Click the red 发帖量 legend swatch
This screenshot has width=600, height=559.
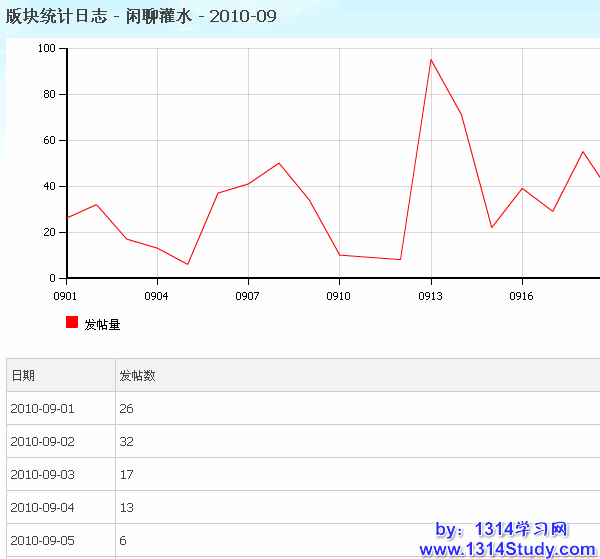pos(72,322)
